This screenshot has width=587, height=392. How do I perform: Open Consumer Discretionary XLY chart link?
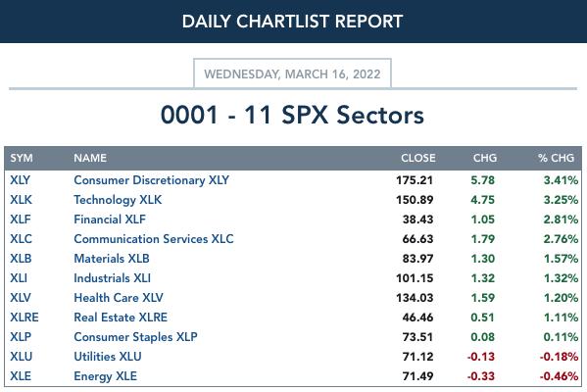(151, 180)
